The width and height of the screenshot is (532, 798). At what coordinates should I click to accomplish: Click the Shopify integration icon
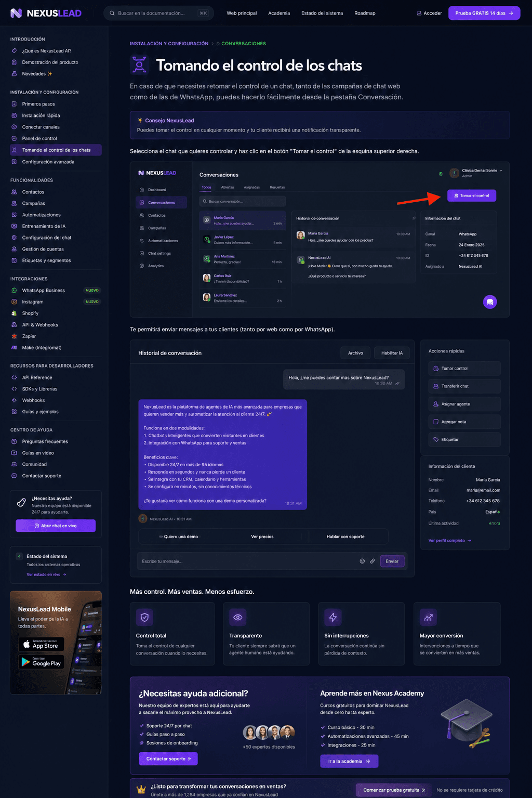click(x=14, y=313)
